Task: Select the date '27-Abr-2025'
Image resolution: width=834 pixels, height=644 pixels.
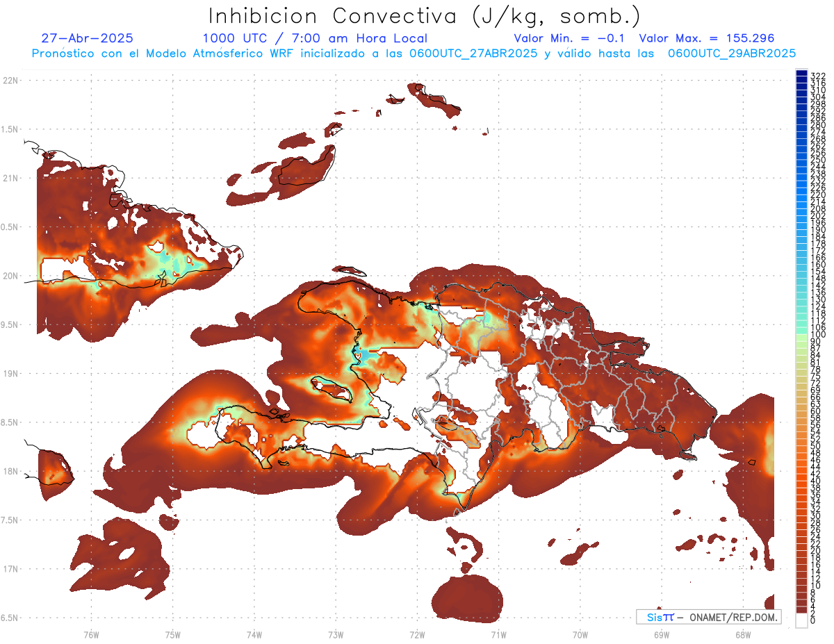Action: (87, 39)
